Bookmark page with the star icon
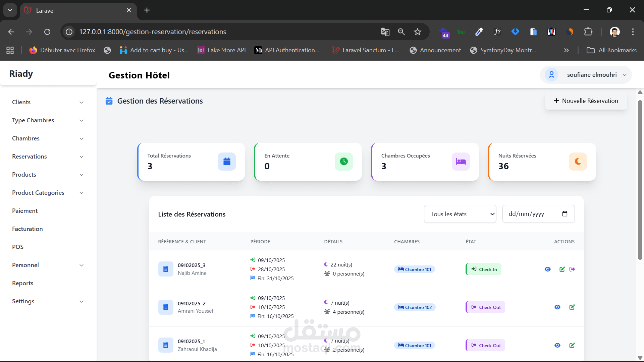 (x=417, y=32)
